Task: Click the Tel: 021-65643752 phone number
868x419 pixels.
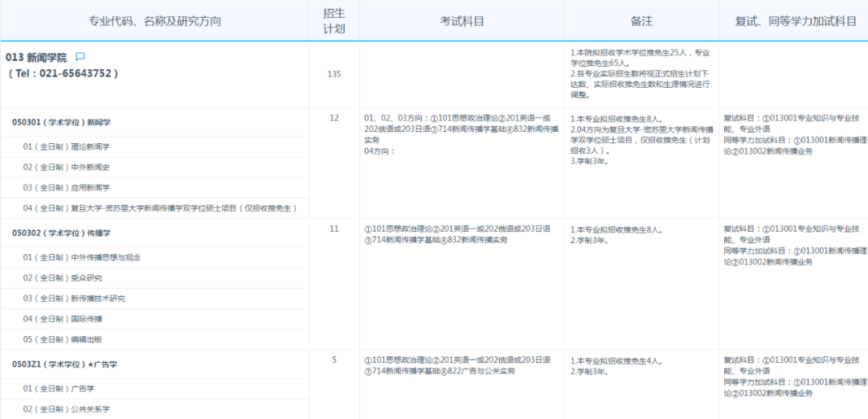Action: (63, 73)
